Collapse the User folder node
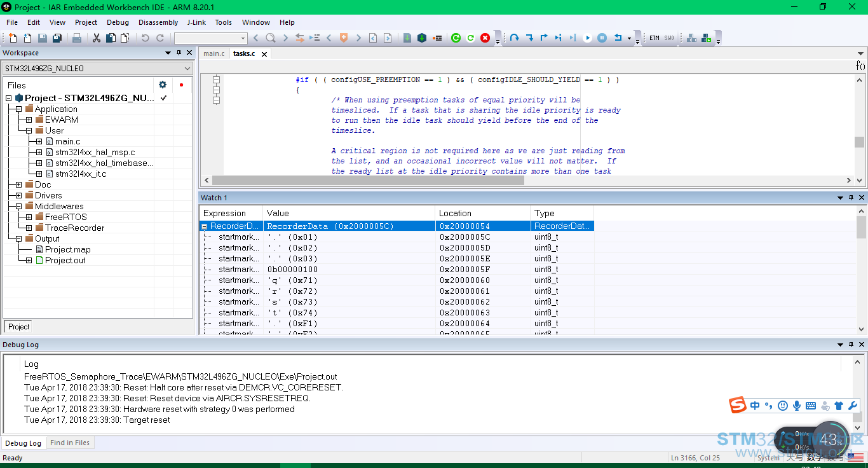Image resolution: width=868 pixels, height=468 pixels. tap(29, 130)
